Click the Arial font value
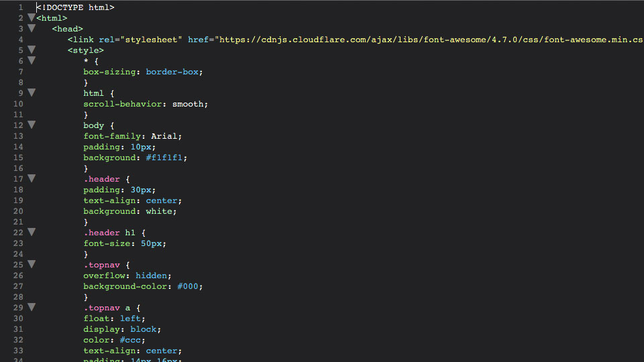Image resolution: width=644 pixels, height=362 pixels. (164, 136)
